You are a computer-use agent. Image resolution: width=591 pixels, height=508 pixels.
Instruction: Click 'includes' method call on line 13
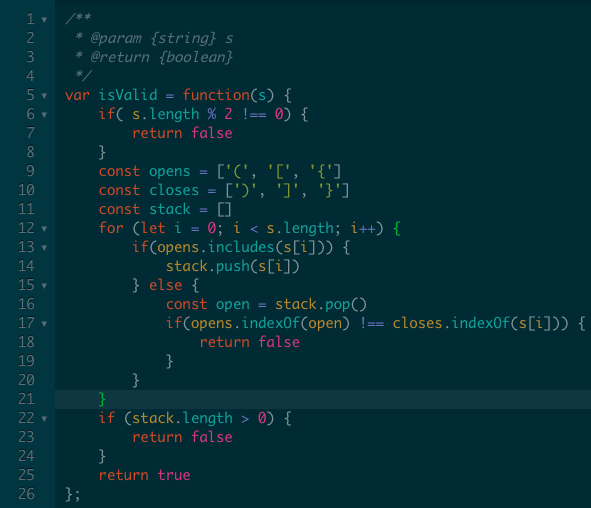241,247
